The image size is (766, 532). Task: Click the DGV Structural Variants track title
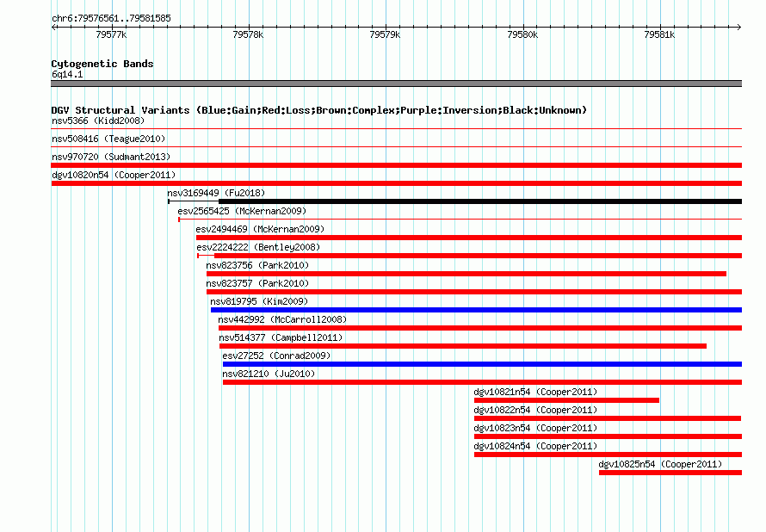tap(319, 110)
